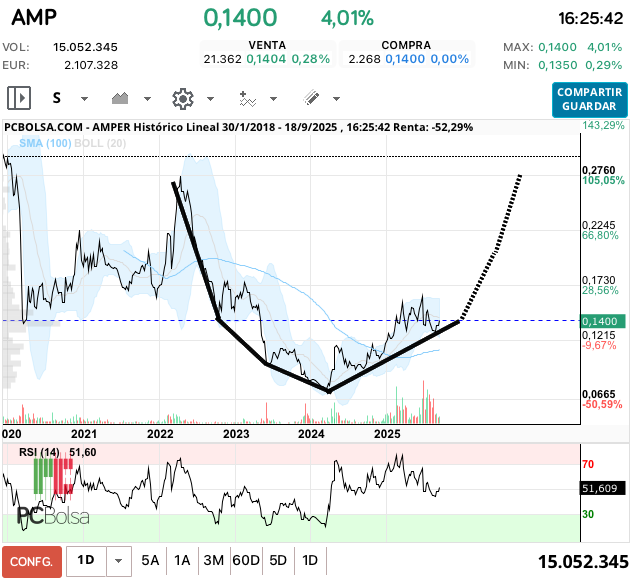643x583 pixels.
Task: Expand dropdown beside settings gear
Action: point(210,99)
